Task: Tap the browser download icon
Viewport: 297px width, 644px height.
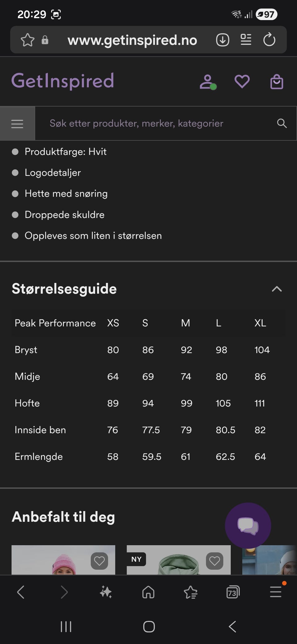Action: (222, 40)
